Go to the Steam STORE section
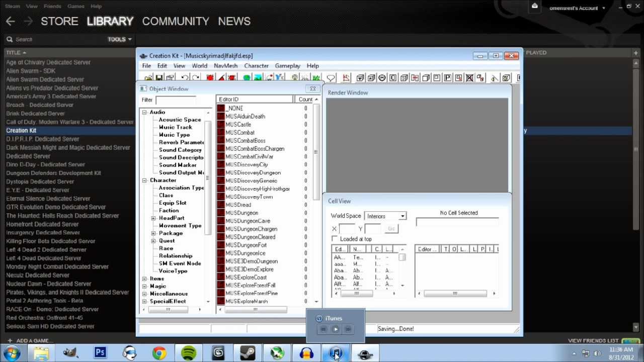644x362 pixels. tap(59, 21)
